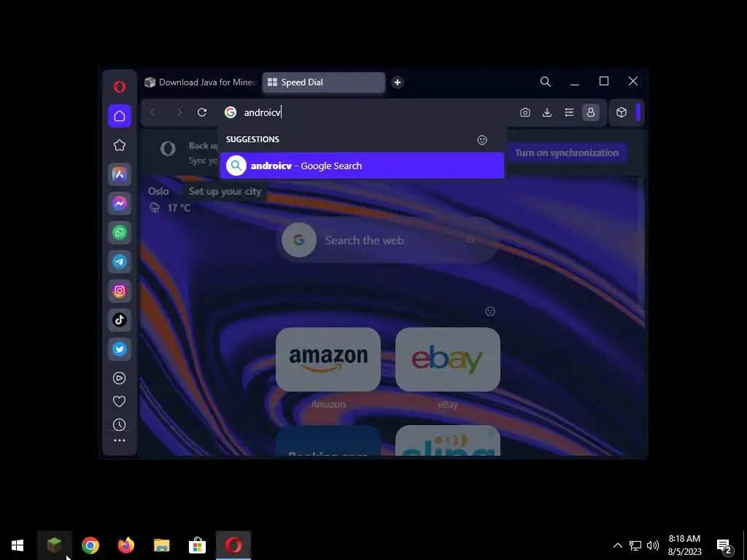
Task: Choose the androicv Google Search suggestion
Action: pyautogui.click(x=362, y=166)
